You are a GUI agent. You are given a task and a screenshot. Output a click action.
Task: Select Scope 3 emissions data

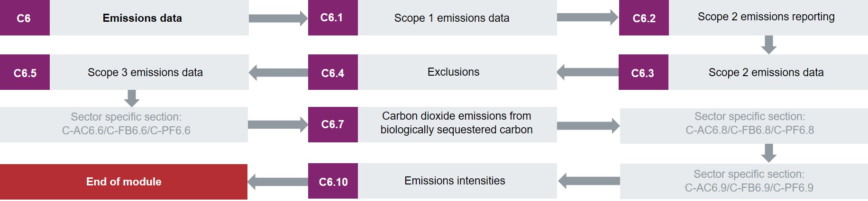[x=149, y=72]
